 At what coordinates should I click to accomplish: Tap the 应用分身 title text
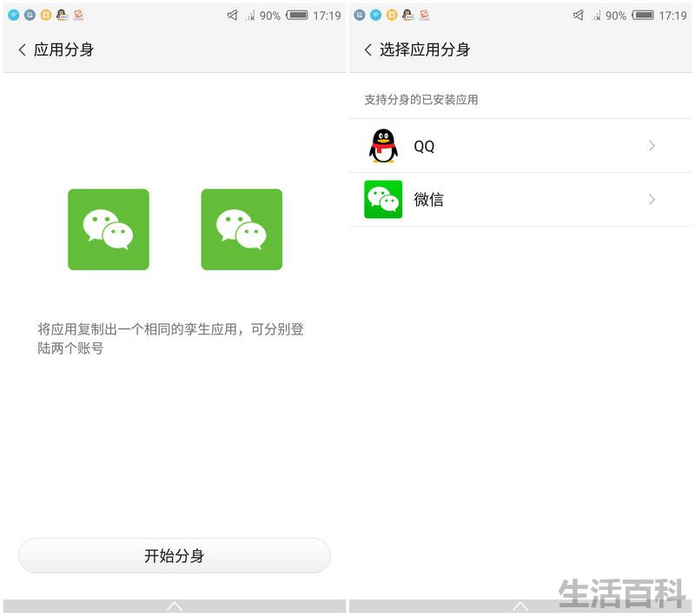tap(63, 50)
